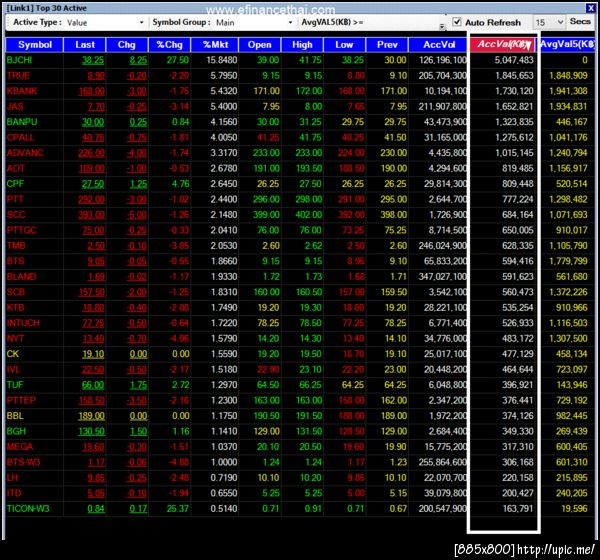Click the red AccVal(KB) column header
This screenshot has width=600, height=560.
click(x=503, y=45)
